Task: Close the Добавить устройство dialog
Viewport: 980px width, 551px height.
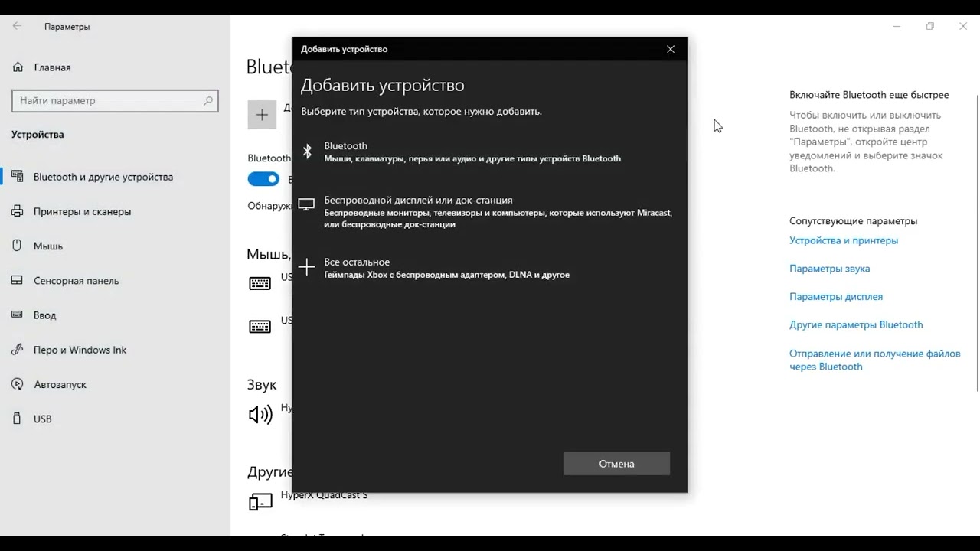Action: [671, 49]
